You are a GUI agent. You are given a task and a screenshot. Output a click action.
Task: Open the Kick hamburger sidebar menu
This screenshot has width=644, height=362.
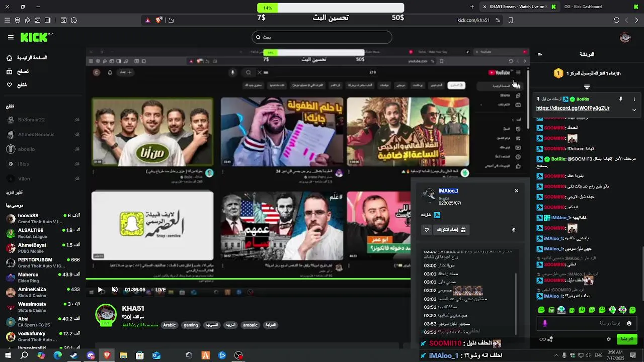(x=11, y=37)
